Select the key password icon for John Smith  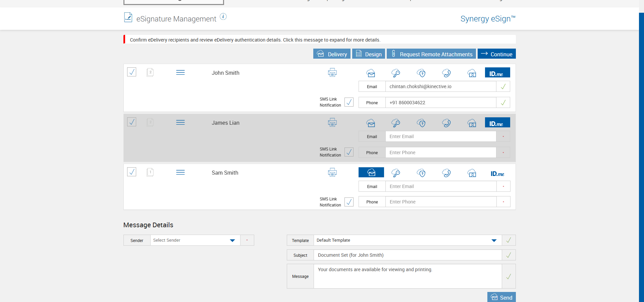pyautogui.click(x=396, y=73)
